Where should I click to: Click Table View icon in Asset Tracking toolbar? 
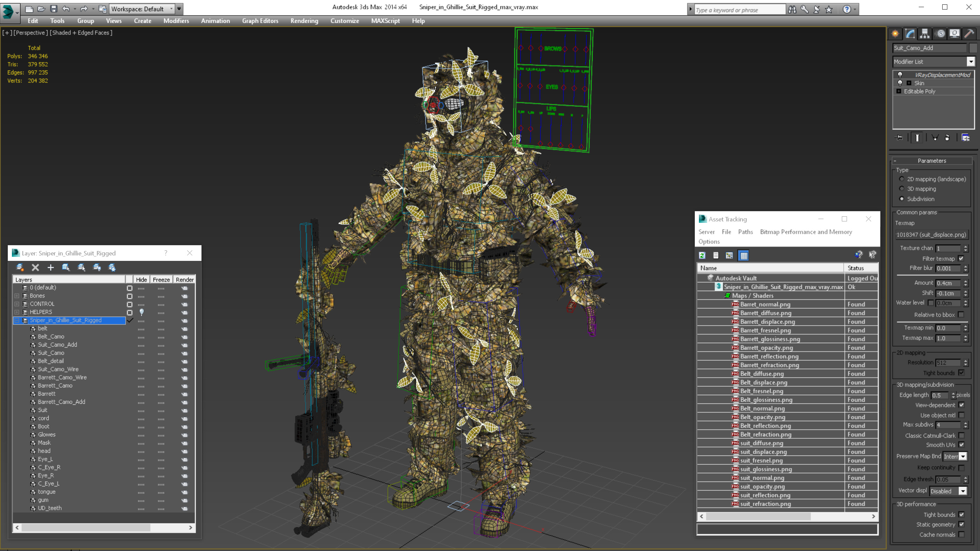click(x=744, y=255)
